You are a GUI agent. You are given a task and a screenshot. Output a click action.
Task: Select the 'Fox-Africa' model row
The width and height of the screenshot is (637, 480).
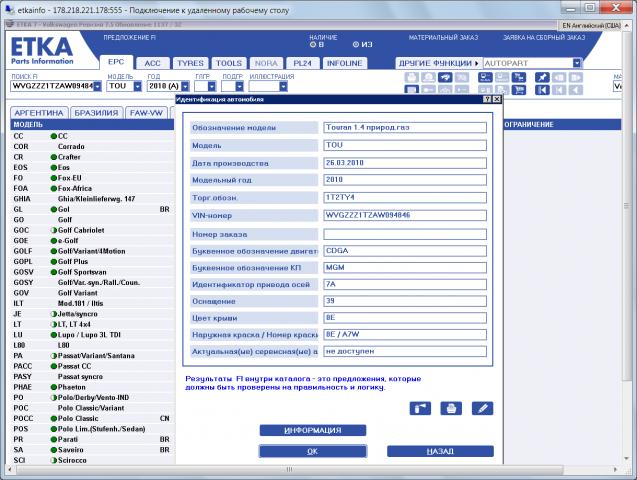tap(93, 188)
